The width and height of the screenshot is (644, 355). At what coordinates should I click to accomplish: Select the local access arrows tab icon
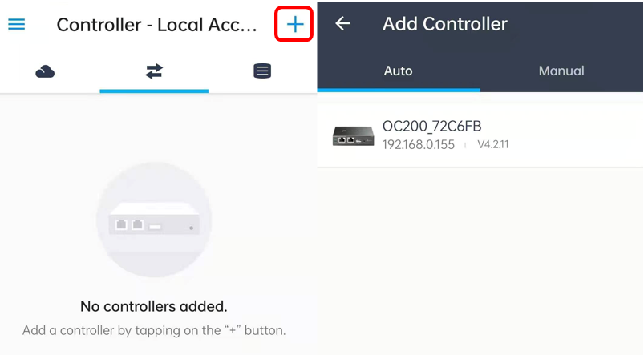coord(154,71)
